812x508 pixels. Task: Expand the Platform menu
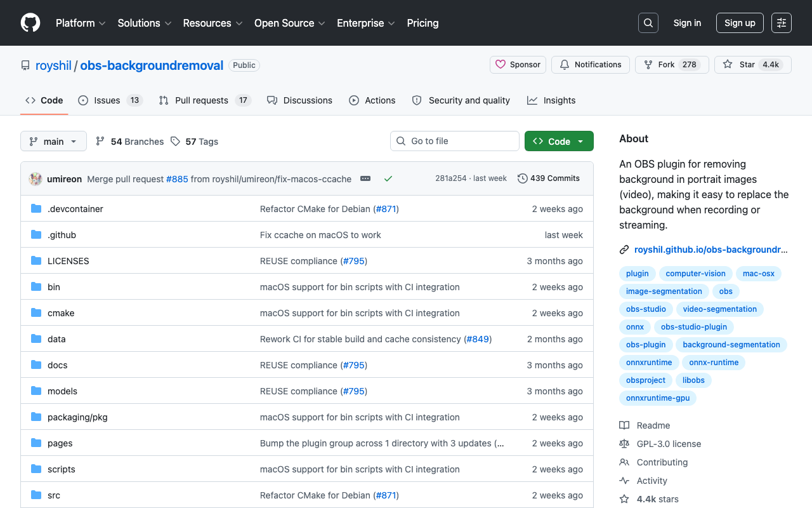(x=81, y=23)
